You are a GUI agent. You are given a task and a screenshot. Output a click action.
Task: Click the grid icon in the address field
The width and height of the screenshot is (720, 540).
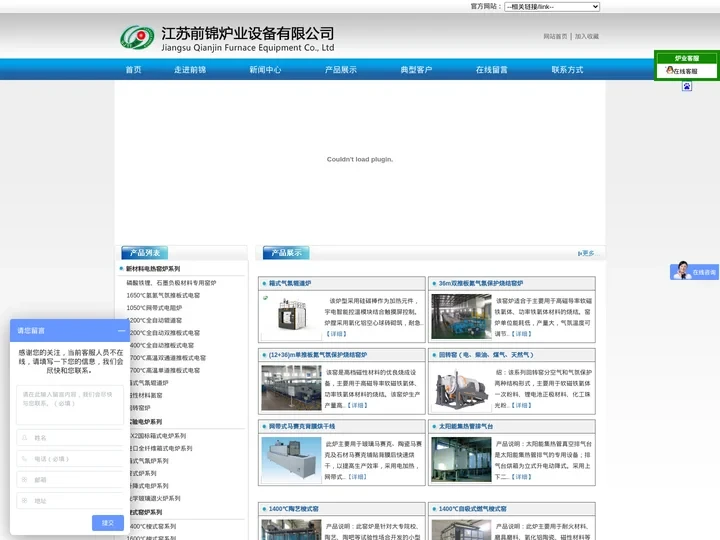25,501
